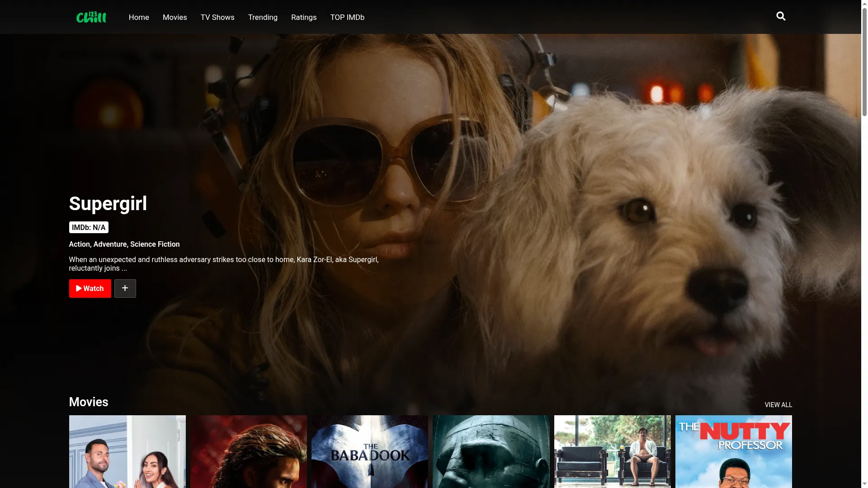
Task: Click the red Watch button
Action: point(90,288)
